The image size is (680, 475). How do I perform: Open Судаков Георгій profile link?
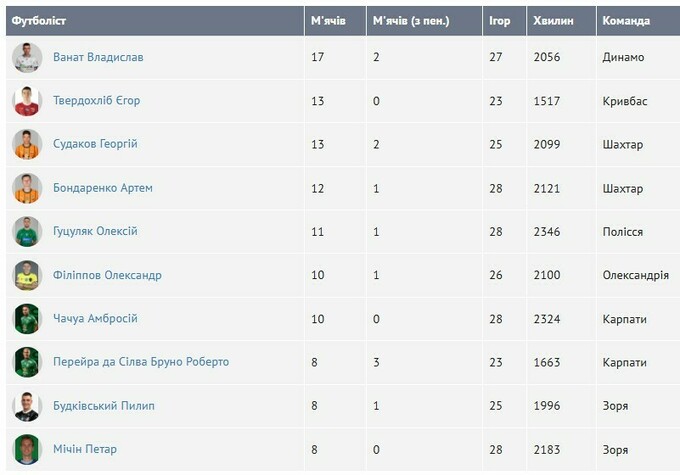point(95,145)
